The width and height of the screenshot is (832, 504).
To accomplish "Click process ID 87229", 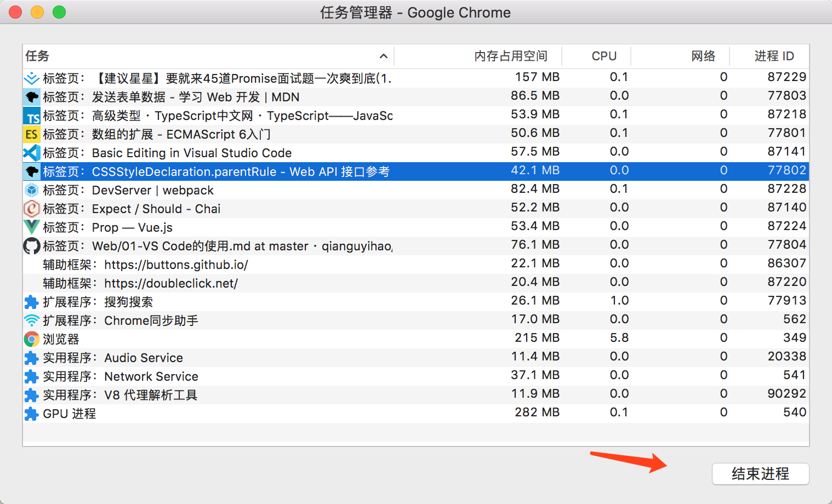I will [787, 77].
